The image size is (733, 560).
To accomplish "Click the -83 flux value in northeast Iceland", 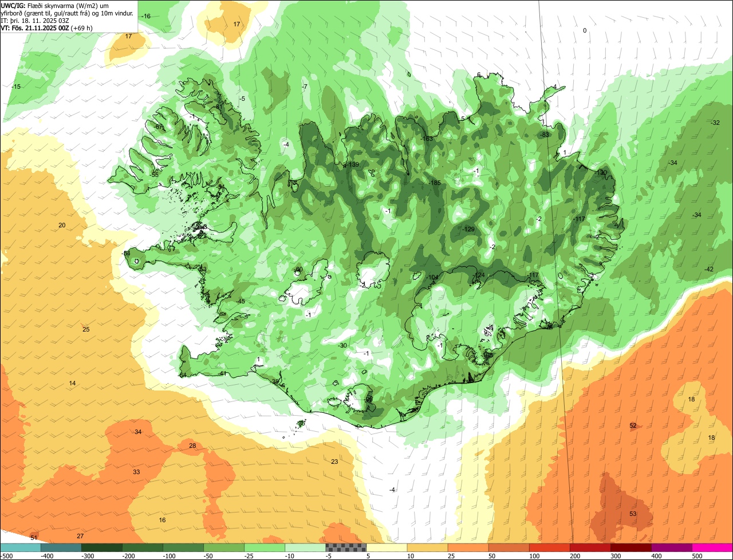I will click(x=545, y=135).
